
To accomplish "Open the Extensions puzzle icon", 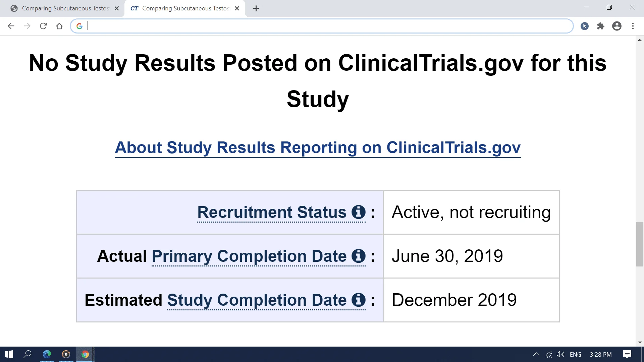I will [600, 26].
